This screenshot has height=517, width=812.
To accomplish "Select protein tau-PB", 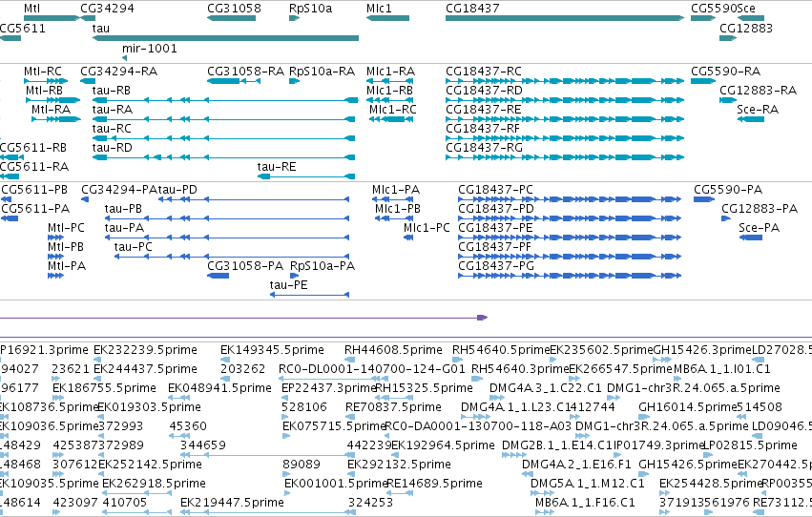I will [x=227, y=218].
